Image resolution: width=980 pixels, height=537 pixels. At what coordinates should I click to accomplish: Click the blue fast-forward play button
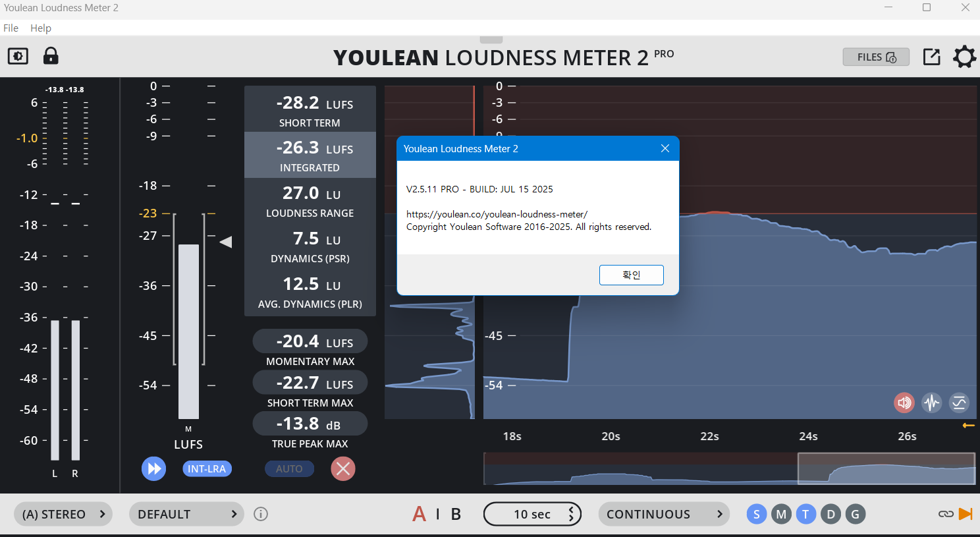(153, 468)
